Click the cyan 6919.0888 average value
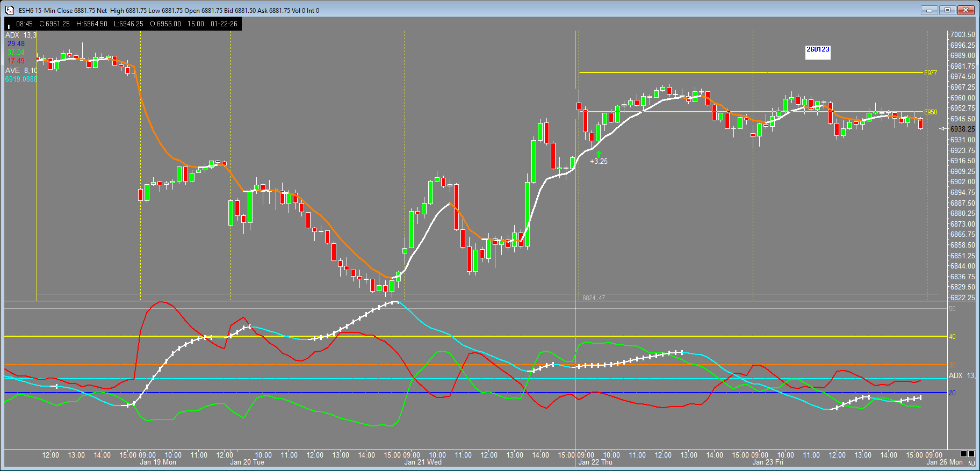This screenshot has height=471, width=980. 21,79
